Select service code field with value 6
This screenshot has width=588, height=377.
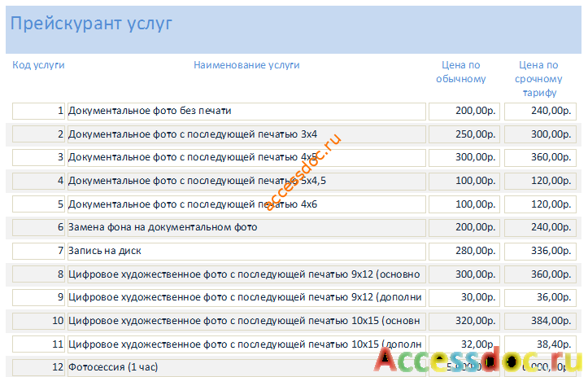click(38, 227)
